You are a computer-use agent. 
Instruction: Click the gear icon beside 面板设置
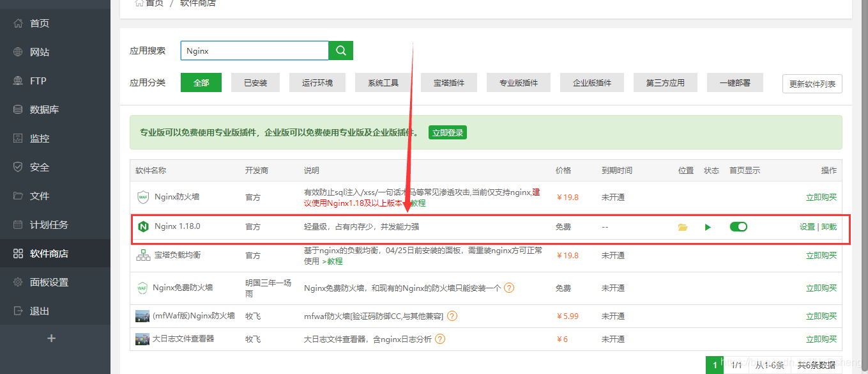[18, 283]
